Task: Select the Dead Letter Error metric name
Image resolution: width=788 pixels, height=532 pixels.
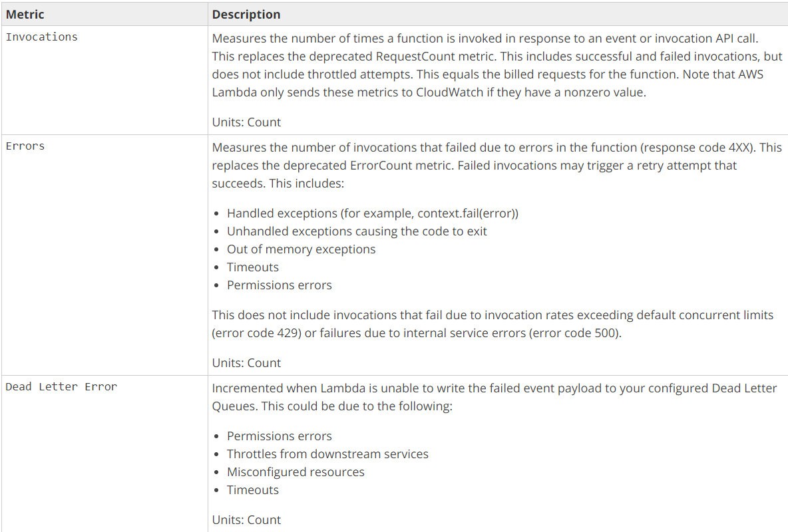Action: [x=61, y=387]
